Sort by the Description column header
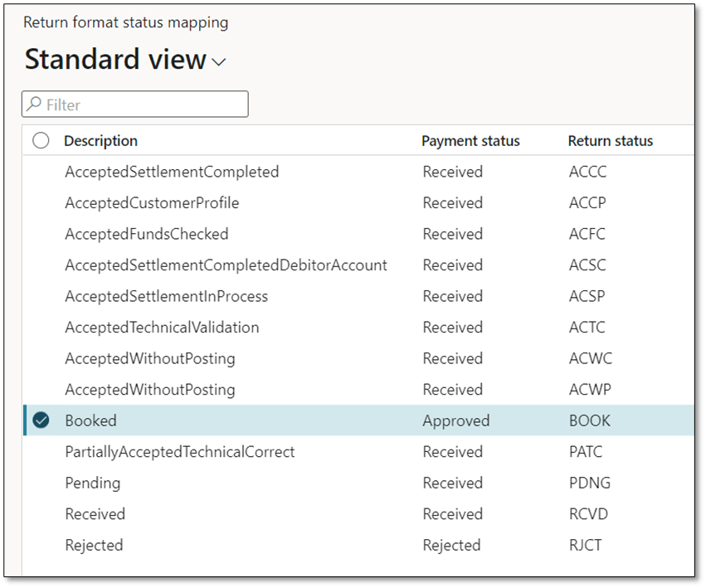This screenshot has height=588, width=706. [x=100, y=141]
